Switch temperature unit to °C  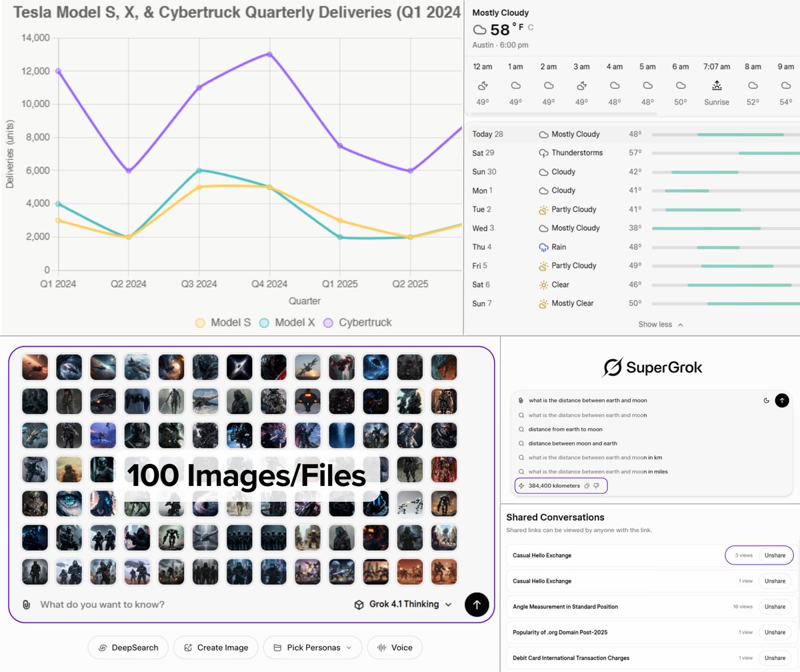(531, 27)
